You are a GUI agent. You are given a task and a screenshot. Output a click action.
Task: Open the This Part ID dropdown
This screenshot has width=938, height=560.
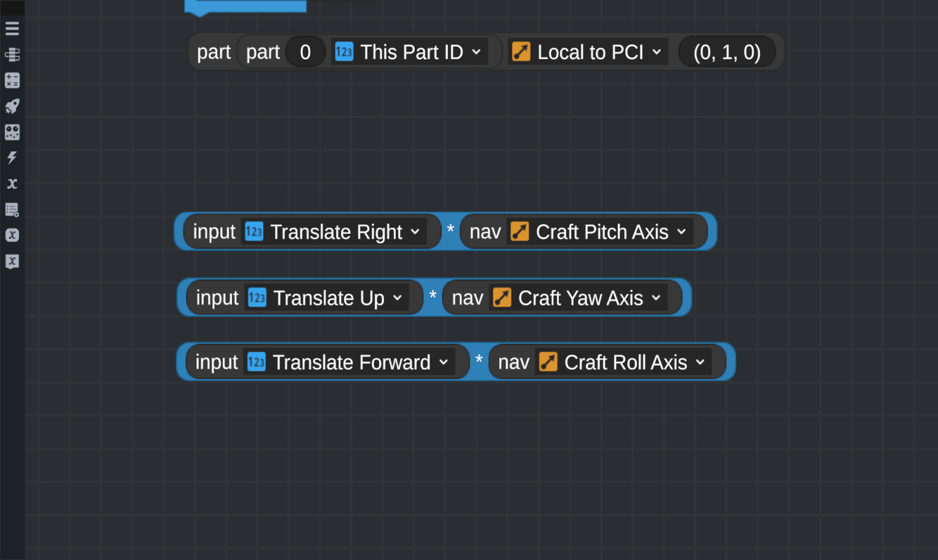(410, 52)
